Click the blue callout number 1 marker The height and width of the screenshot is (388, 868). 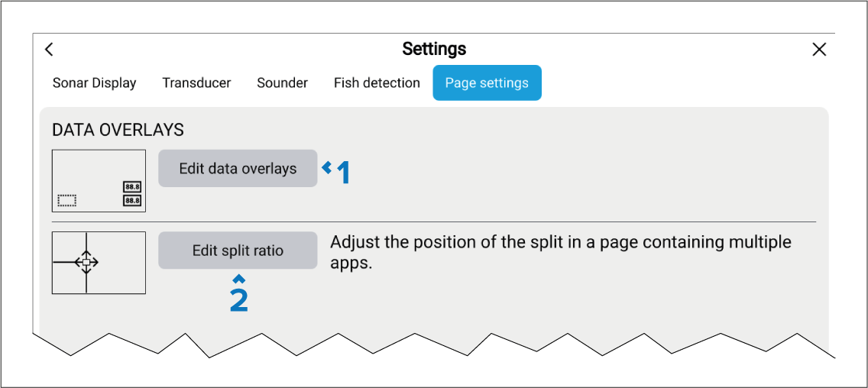[343, 173]
